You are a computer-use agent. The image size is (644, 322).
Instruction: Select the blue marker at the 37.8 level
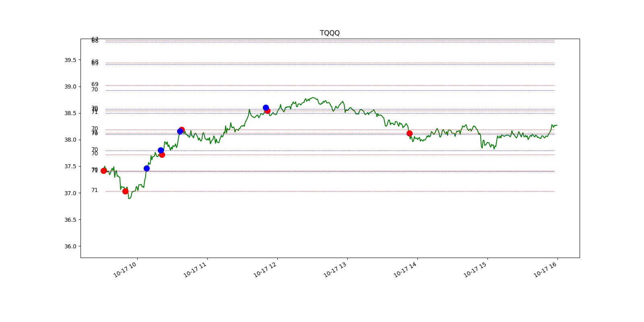[161, 150]
